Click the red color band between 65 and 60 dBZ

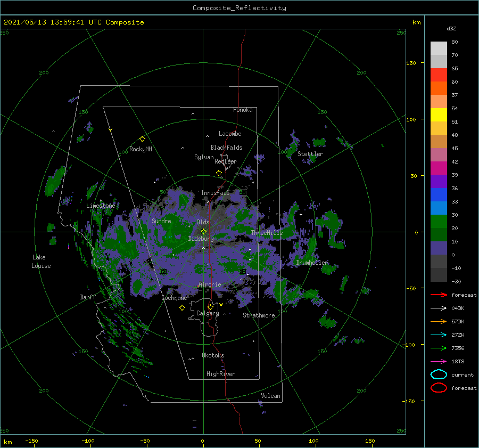coord(439,75)
